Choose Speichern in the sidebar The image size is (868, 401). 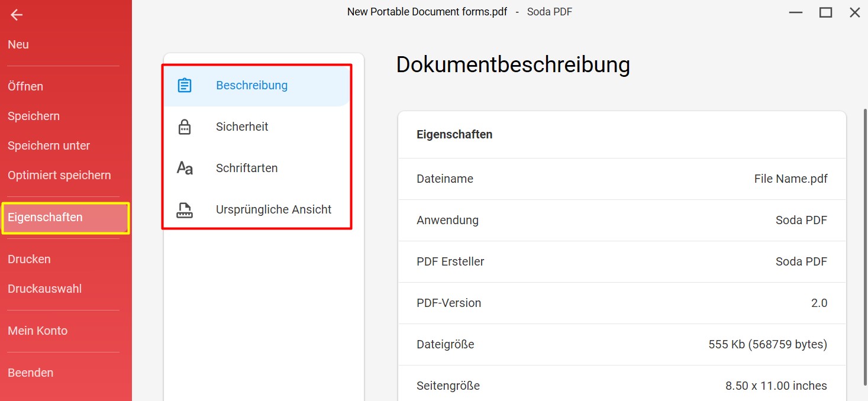pyautogui.click(x=34, y=116)
